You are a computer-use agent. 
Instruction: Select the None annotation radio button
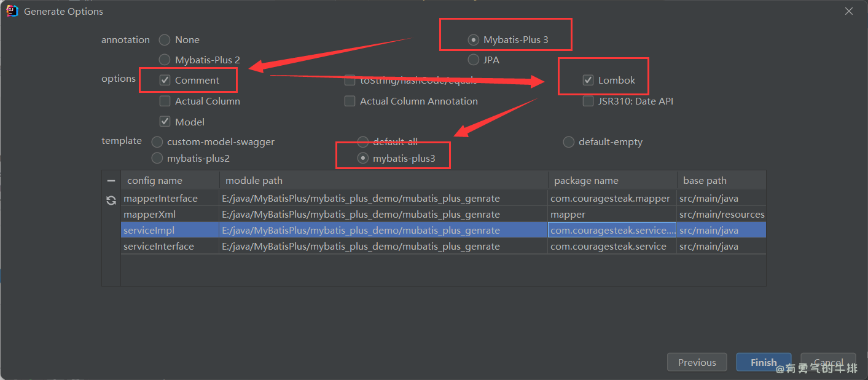(165, 40)
